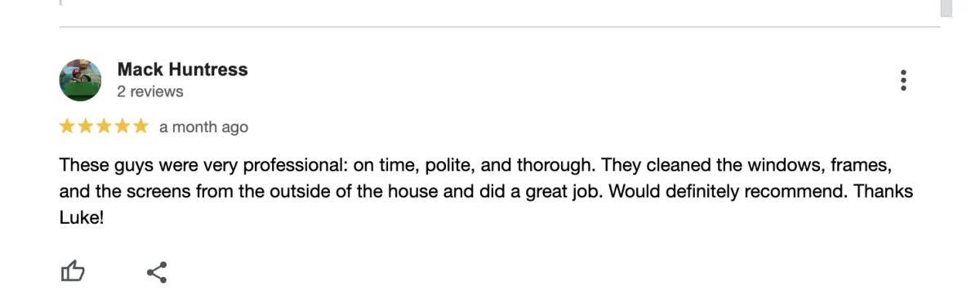This screenshot has width=980, height=304.
Task: Click the third gold rating star
Action: pos(104,127)
